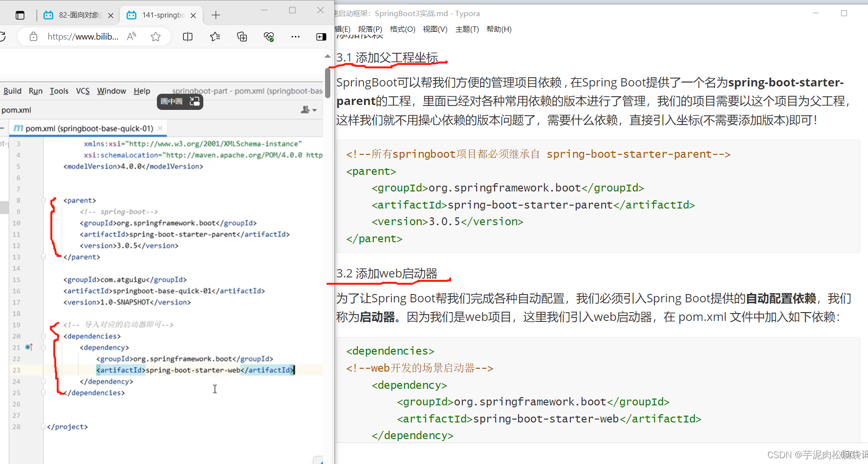
Task: Click the 1.0-SNAPSHOT version line in IDE
Action: 127,302
